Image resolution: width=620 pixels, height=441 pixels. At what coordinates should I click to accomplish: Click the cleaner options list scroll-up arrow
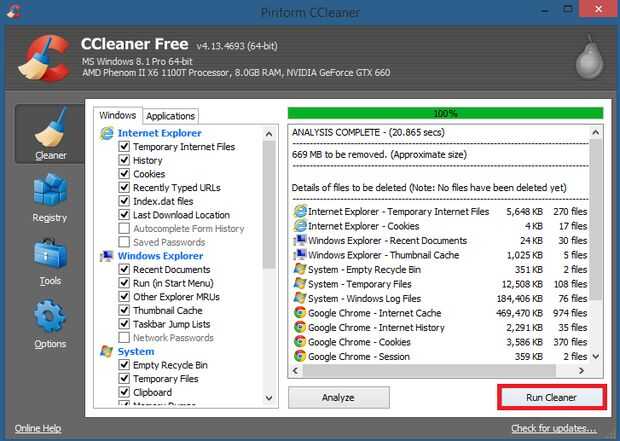click(269, 134)
